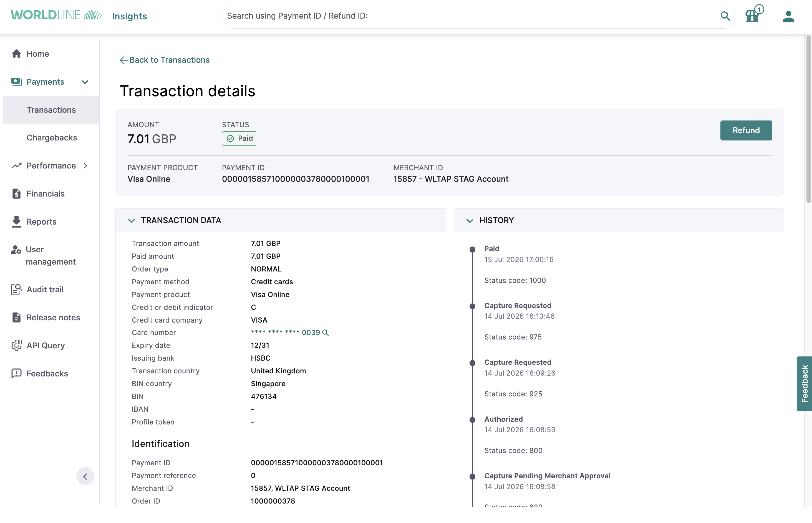Follow the Back to Transactions link
This screenshot has height=523, width=812.
(x=169, y=60)
